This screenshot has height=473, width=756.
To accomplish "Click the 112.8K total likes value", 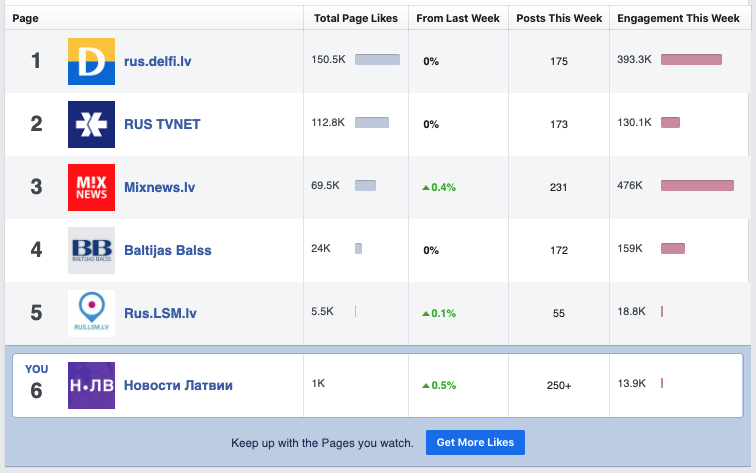I will [328, 122].
